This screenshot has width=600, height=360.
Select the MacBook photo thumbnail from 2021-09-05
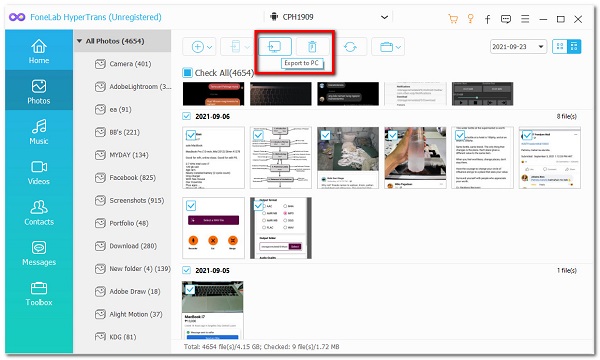point(213,310)
